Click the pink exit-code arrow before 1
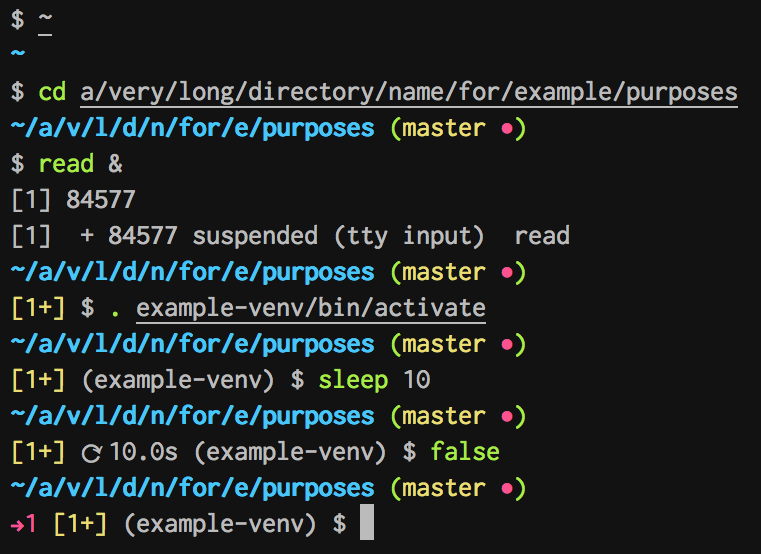 17,524
